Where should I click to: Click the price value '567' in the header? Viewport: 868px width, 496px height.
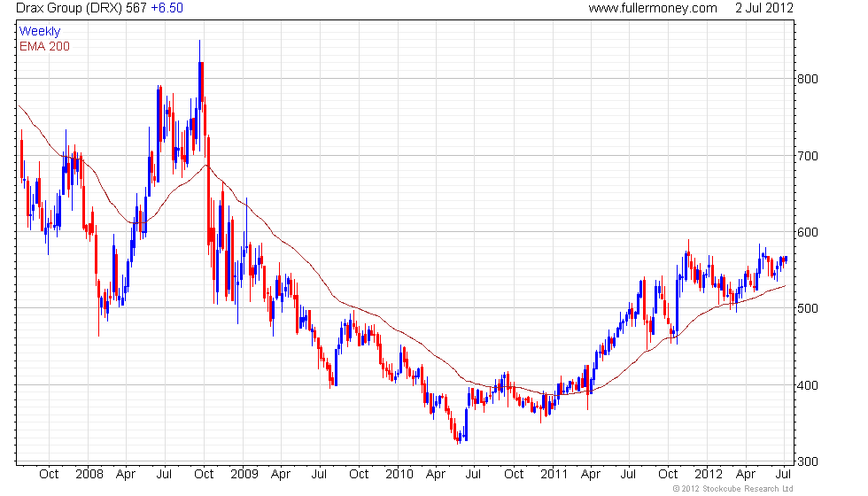click(136, 8)
